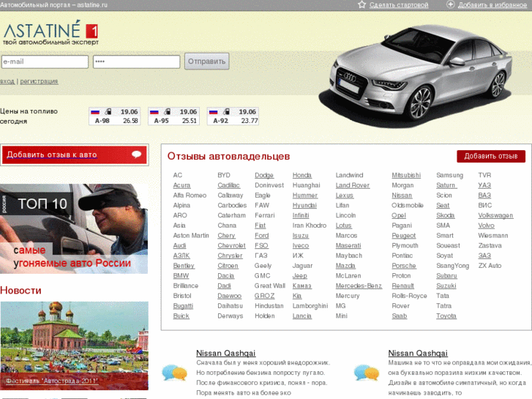
Task: Open Honda reviews
Action: pos(302,175)
